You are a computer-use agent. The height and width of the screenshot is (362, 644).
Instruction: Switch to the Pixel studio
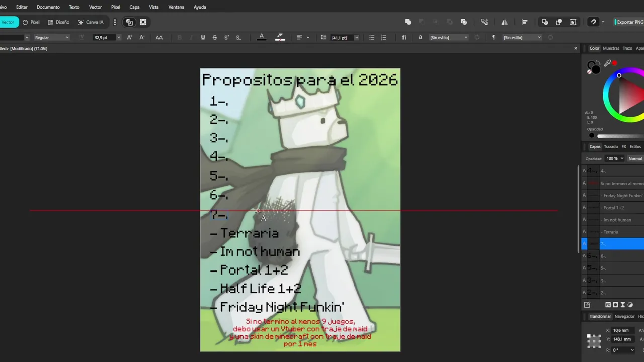(x=31, y=22)
